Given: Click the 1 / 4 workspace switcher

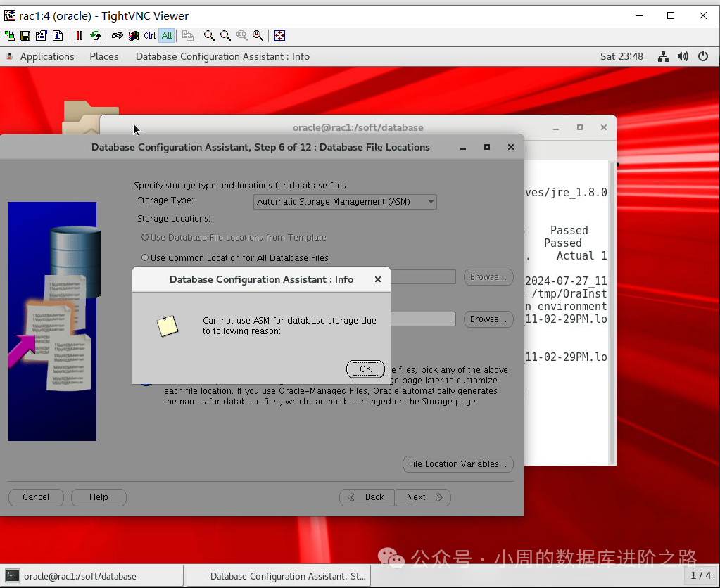Looking at the screenshot, I should [701, 575].
